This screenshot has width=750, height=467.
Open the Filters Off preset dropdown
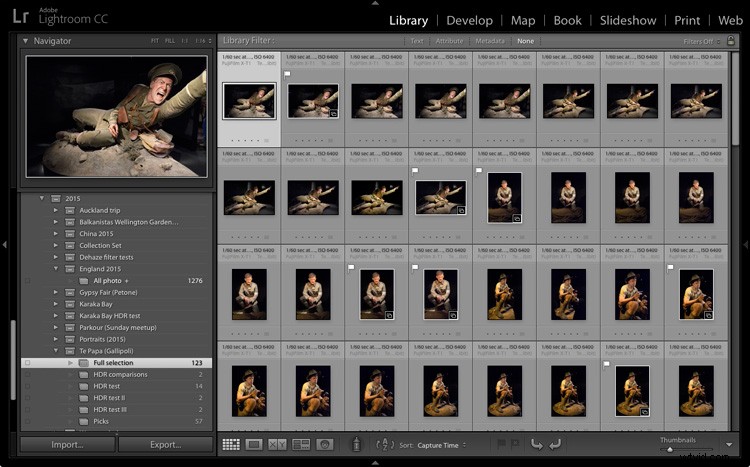tap(702, 42)
